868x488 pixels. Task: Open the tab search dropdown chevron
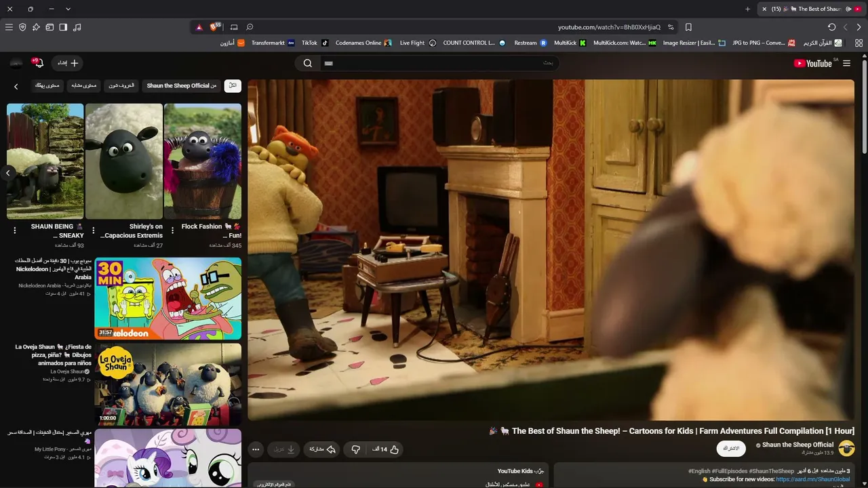tap(68, 9)
